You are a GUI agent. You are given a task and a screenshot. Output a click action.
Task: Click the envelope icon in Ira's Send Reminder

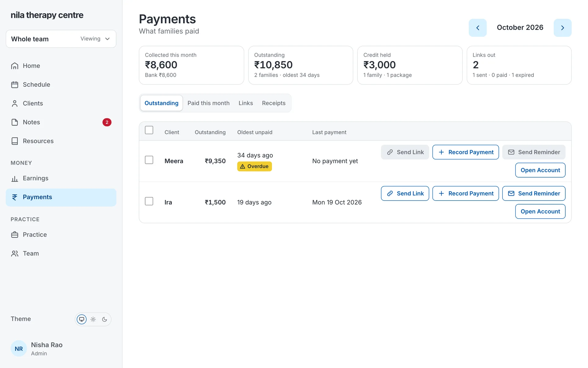(x=511, y=194)
